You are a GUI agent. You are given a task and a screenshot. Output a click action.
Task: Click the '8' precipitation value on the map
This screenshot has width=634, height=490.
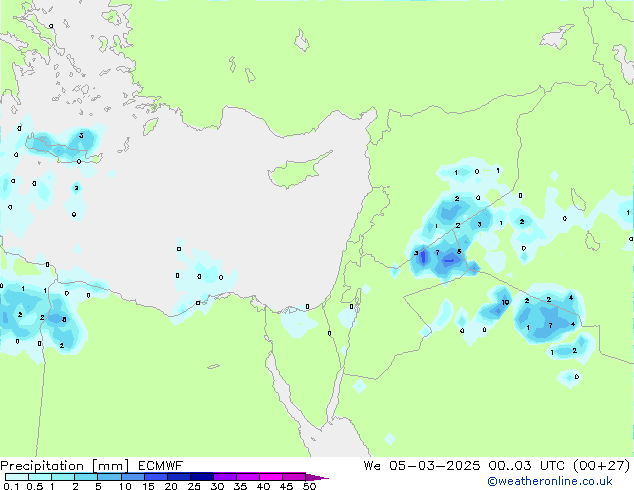[64, 320]
